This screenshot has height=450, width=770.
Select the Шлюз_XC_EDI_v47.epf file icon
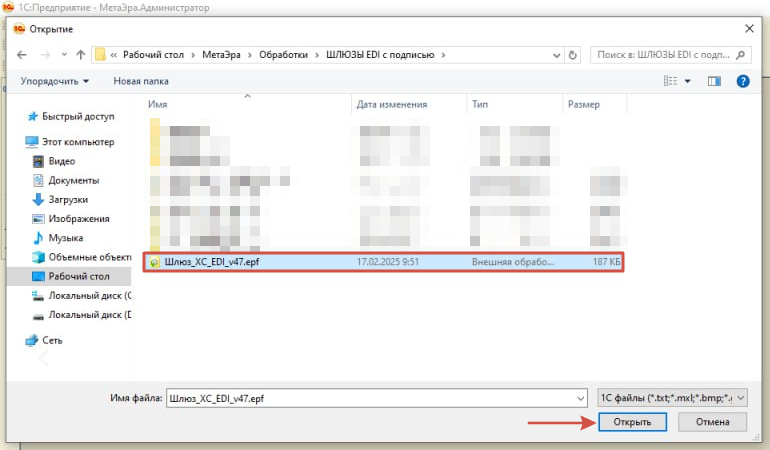(154, 261)
